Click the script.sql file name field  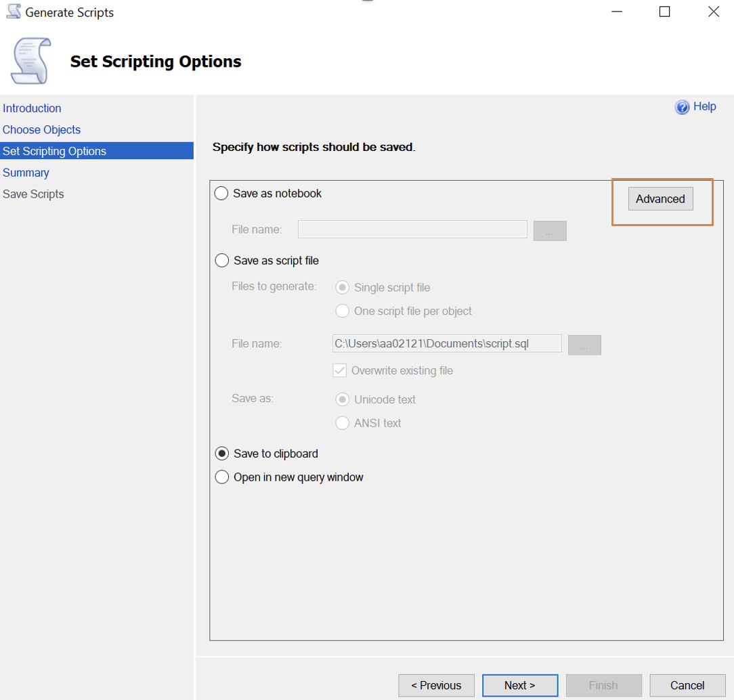447,344
